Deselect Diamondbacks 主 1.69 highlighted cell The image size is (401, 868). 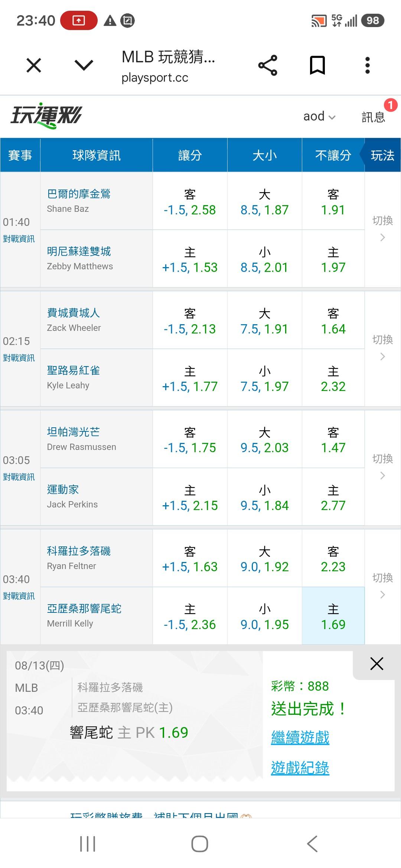click(333, 616)
